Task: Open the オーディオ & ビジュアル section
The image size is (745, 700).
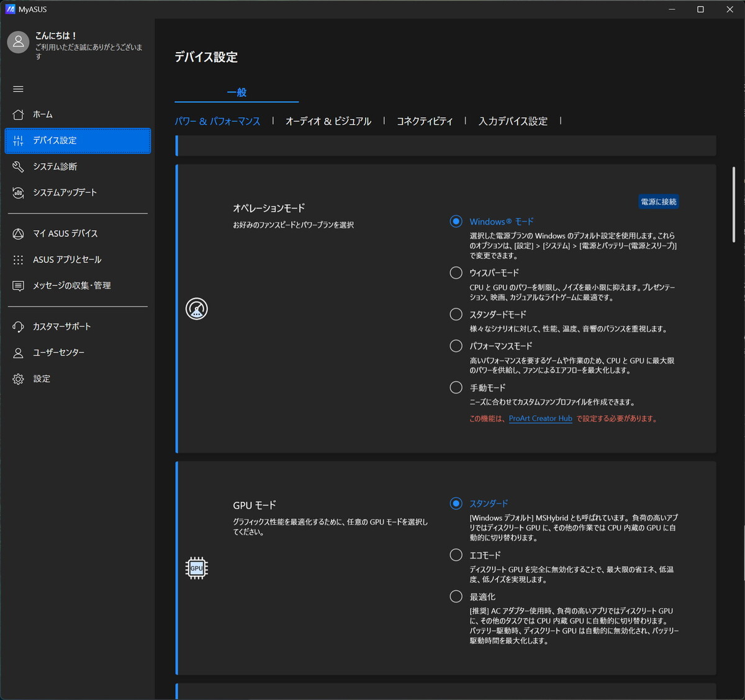Action: tap(328, 121)
